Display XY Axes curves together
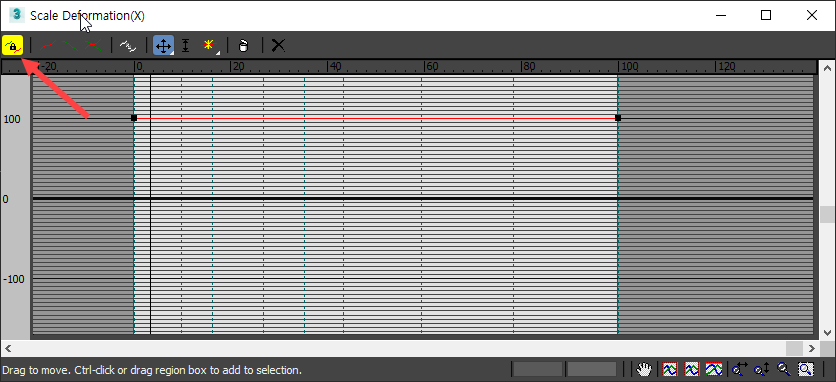Image resolution: width=836 pixels, height=382 pixels. click(x=93, y=45)
